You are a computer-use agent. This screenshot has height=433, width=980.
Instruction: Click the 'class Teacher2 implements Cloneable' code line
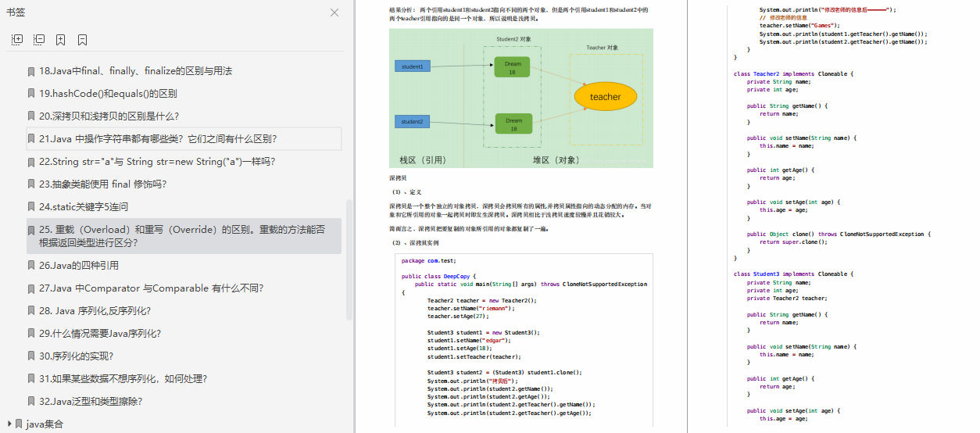pyautogui.click(x=794, y=73)
